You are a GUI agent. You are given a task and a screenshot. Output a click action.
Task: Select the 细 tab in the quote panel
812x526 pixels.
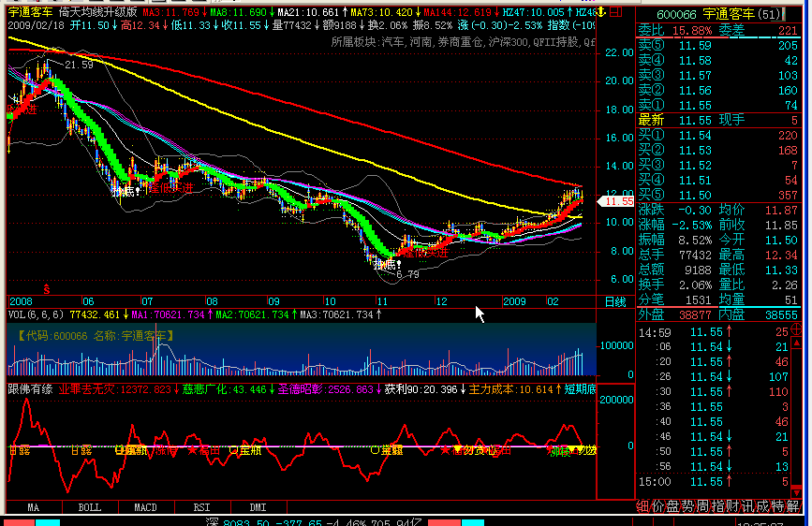pyautogui.click(x=642, y=506)
